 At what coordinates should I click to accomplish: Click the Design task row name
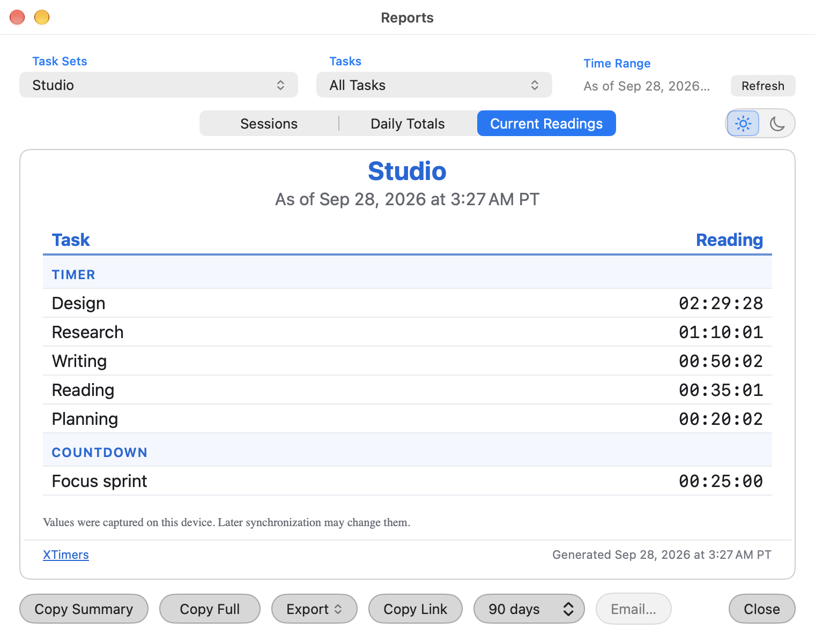tap(79, 303)
